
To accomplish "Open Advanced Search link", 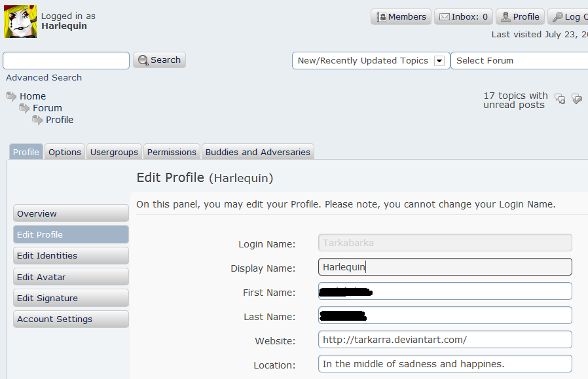I will click(43, 77).
